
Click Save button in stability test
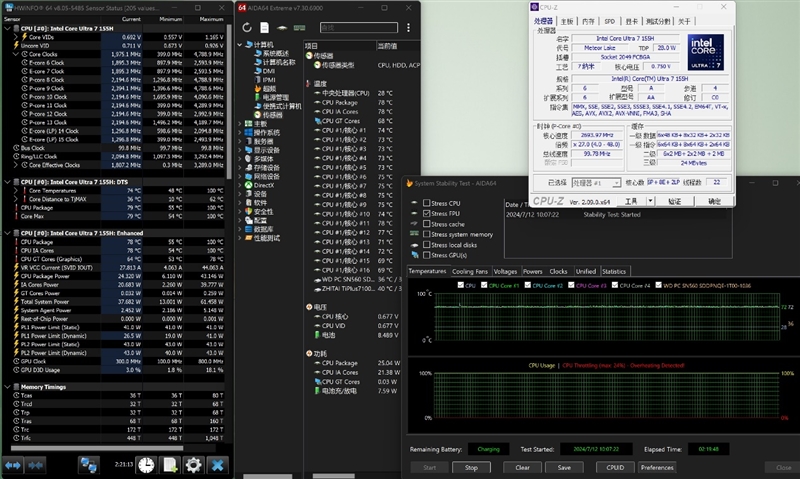click(564, 467)
